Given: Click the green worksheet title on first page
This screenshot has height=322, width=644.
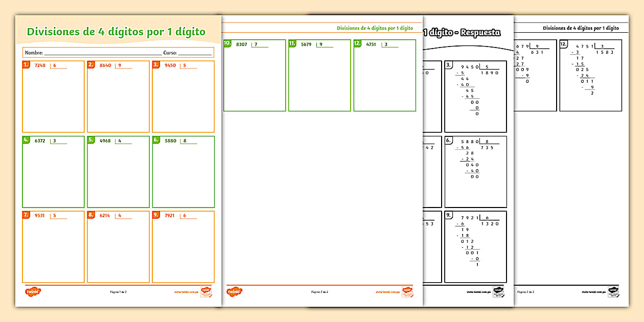Looking at the screenshot, I should (x=116, y=32).
